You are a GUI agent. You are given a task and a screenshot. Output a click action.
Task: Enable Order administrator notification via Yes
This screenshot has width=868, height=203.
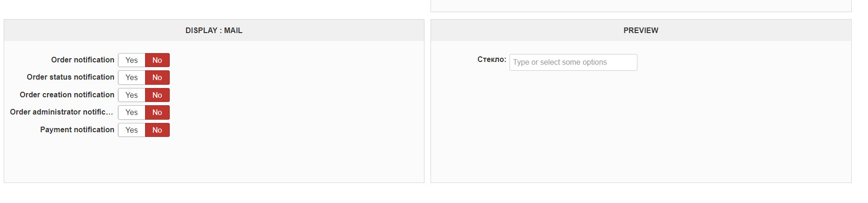coord(132,112)
